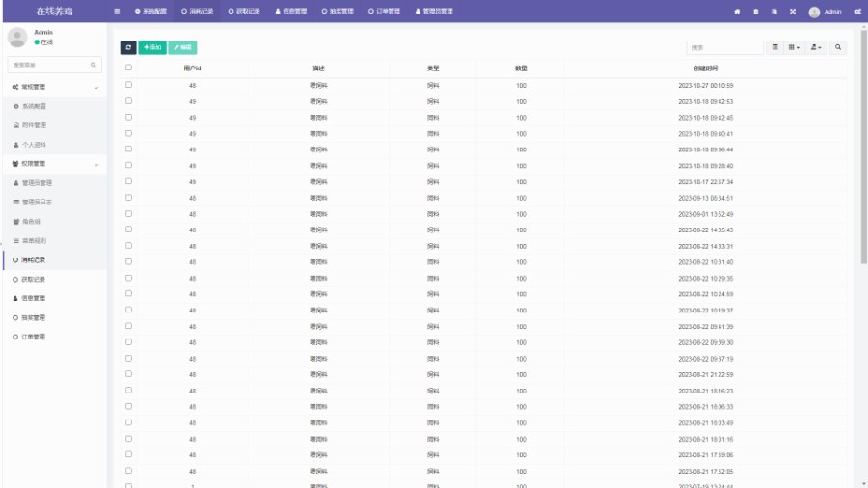Click the user icon of sidebar 管理员管理
Image resolution: width=868 pixels, height=488 pixels.
[x=16, y=183]
